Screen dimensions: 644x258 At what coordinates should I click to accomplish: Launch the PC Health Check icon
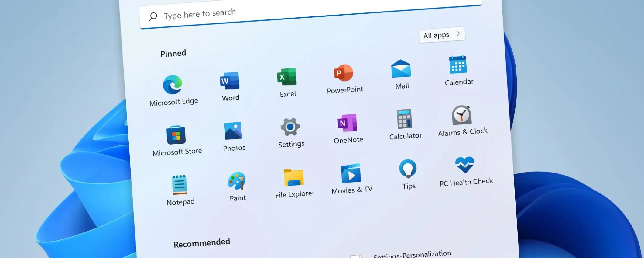(465, 165)
